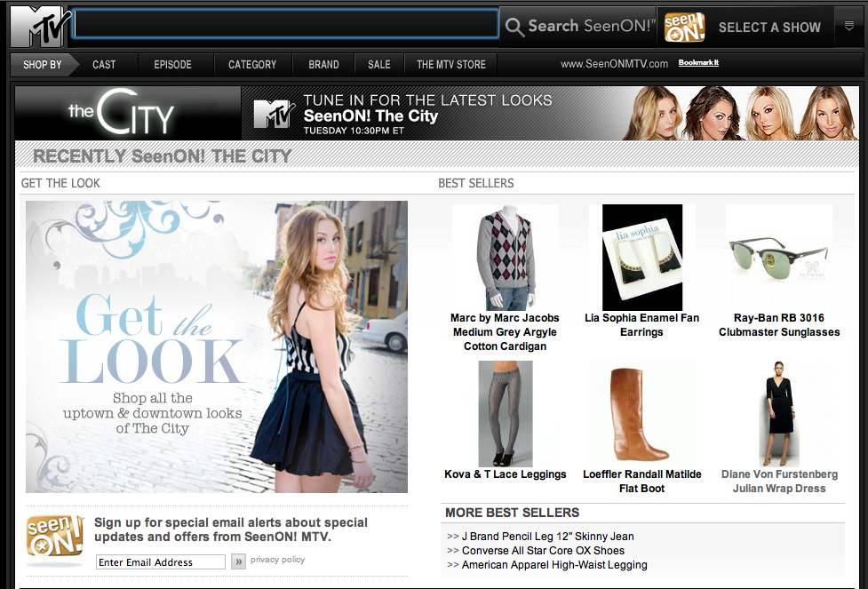Focus the Enter Email Address field
868x589 pixels.
(x=161, y=561)
